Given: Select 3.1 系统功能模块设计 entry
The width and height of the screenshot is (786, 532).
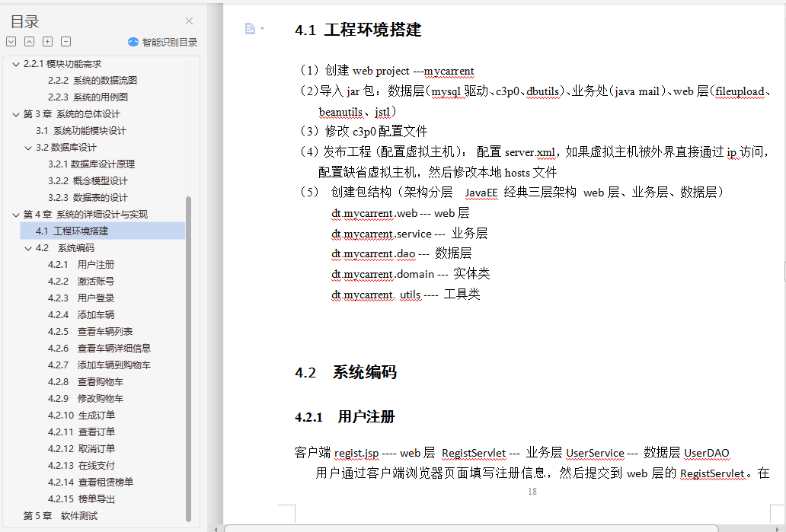Looking at the screenshot, I should pyautogui.click(x=81, y=131).
